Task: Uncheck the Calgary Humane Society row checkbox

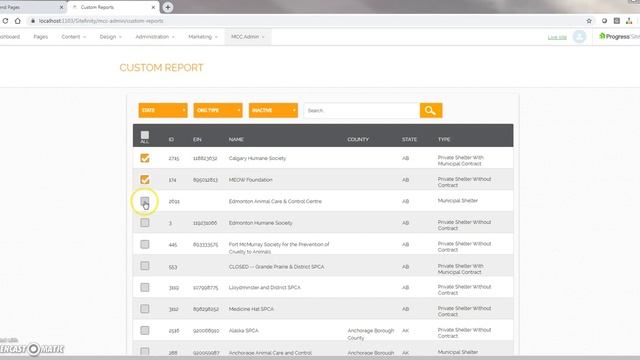Action: pos(144,158)
